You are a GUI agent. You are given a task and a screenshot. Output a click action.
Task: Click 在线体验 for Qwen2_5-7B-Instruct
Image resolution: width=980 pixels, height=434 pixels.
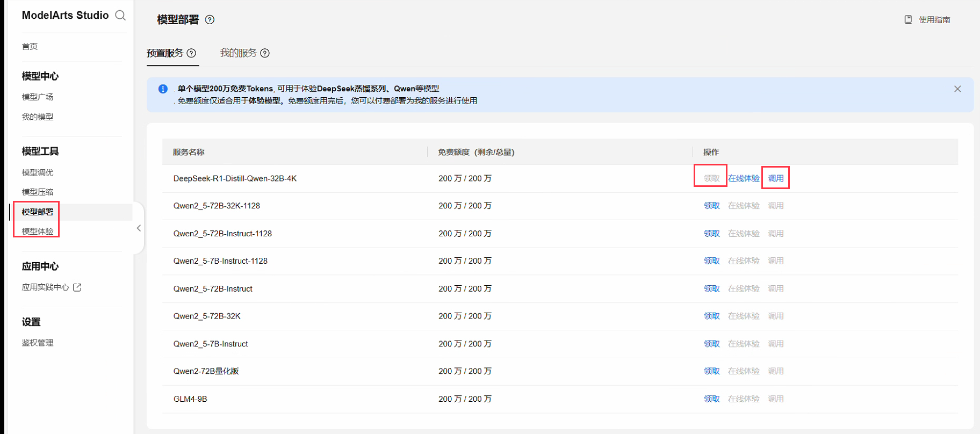[744, 344]
